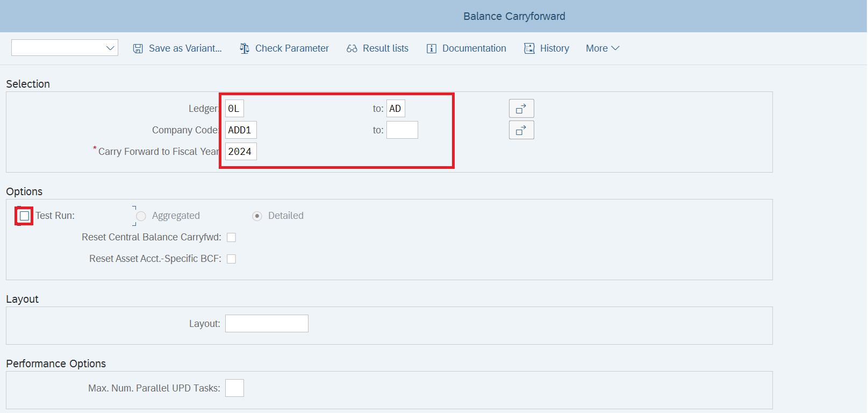The height and width of the screenshot is (413, 868).
Task: Tick Reset Central Balance Carryfwd checkbox
Action: point(232,237)
